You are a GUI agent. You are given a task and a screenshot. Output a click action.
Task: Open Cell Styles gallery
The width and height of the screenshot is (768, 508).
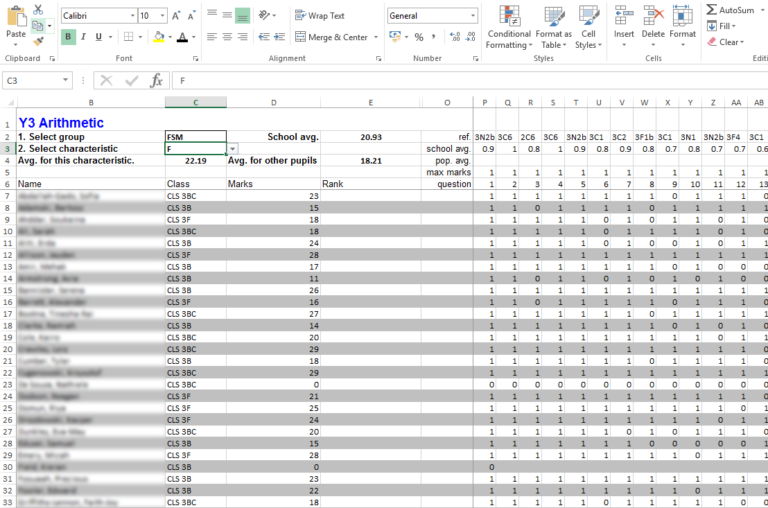coord(588,27)
